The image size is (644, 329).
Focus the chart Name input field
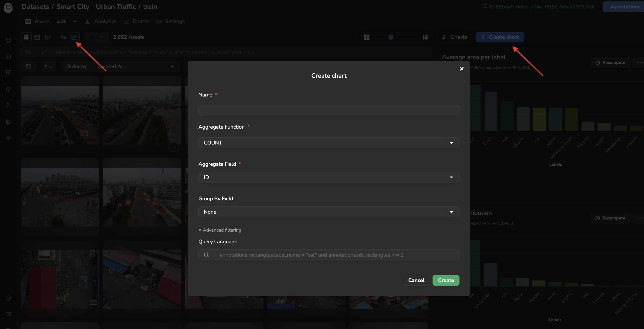[x=329, y=111]
